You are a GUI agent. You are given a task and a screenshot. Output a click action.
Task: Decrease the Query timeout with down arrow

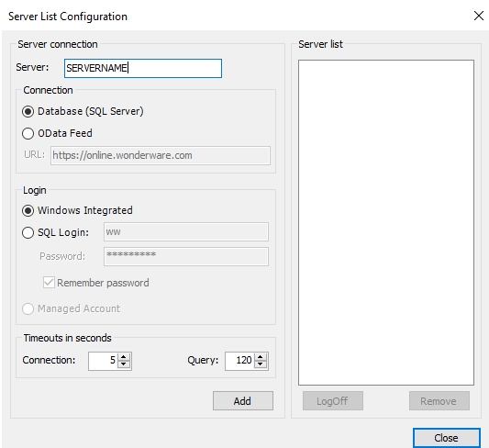tap(261, 364)
